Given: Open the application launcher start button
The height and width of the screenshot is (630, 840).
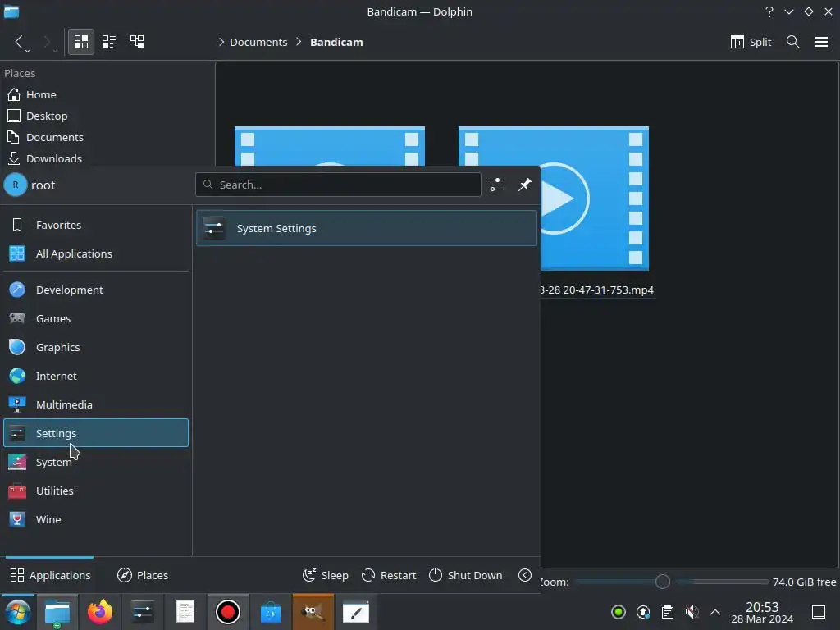Looking at the screenshot, I should coord(18,612).
